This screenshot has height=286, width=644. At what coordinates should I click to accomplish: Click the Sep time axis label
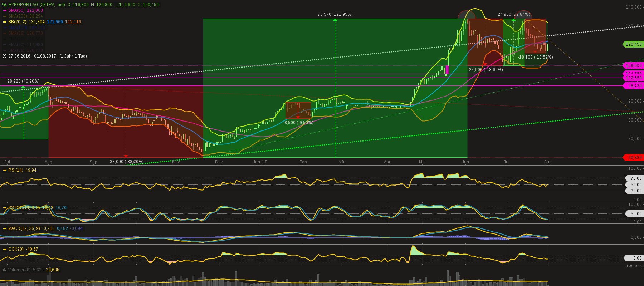(93, 162)
